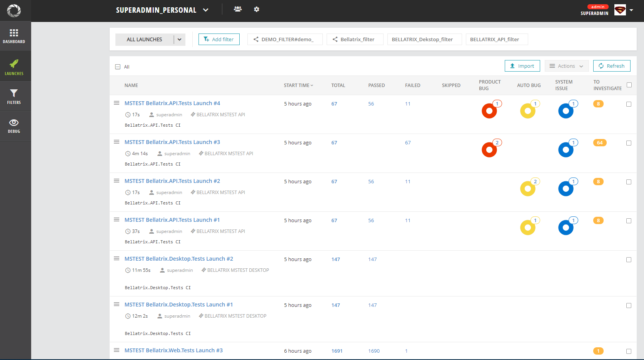Open the All Launches dropdown arrow
Viewport: 644px width, 360px height.
click(x=179, y=39)
